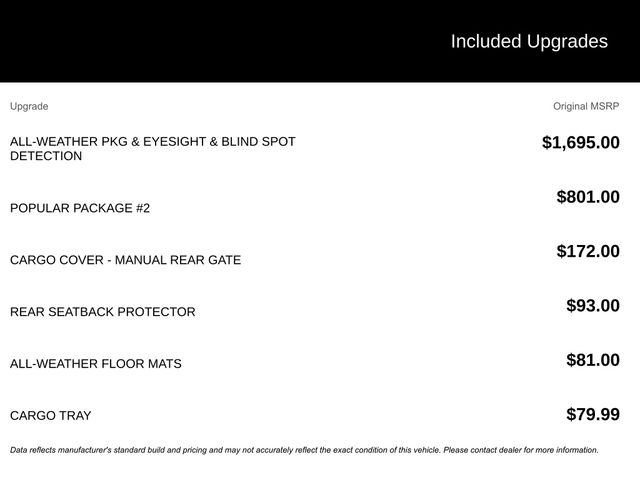Select the Rear Seatback Protector entry
Image resolution: width=640 pixels, height=480 pixels.
[x=102, y=312]
